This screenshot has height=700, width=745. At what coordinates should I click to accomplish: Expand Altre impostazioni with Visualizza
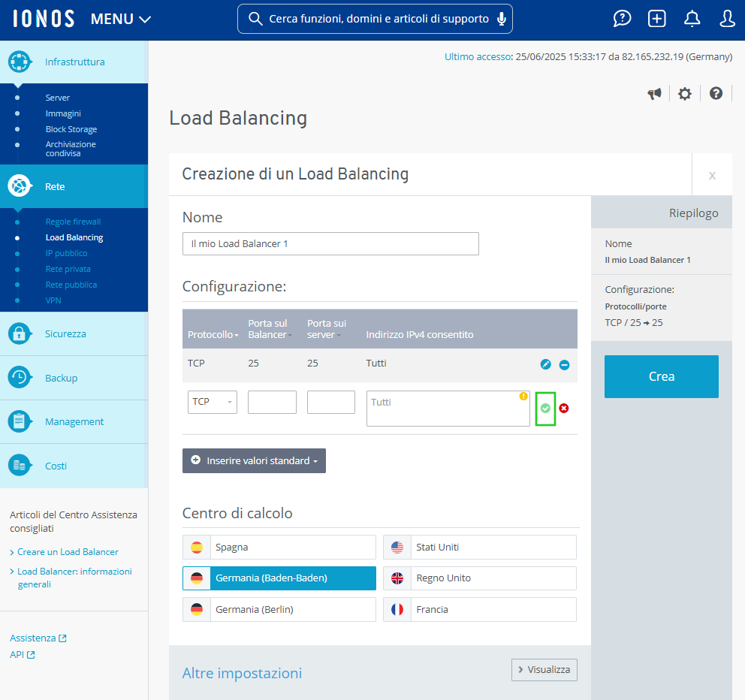[x=544, y=670]
